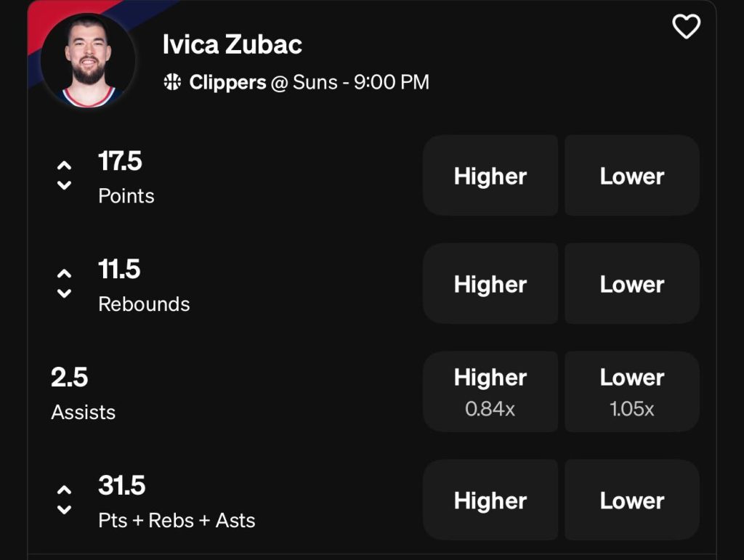
Task: Pick Lower at 1.05x for Assists
Action: tap(631, 391)
